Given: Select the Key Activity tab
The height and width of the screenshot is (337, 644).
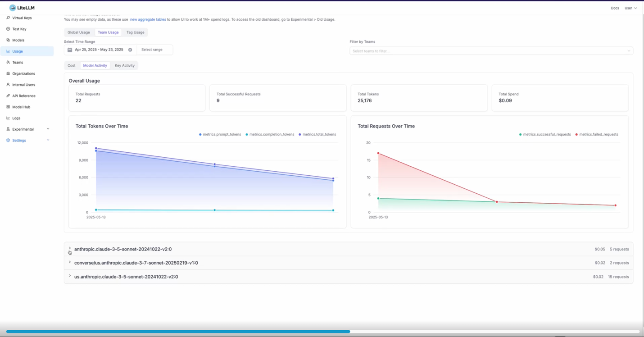Looking at the screenshot, I should (x=125, y=65).
